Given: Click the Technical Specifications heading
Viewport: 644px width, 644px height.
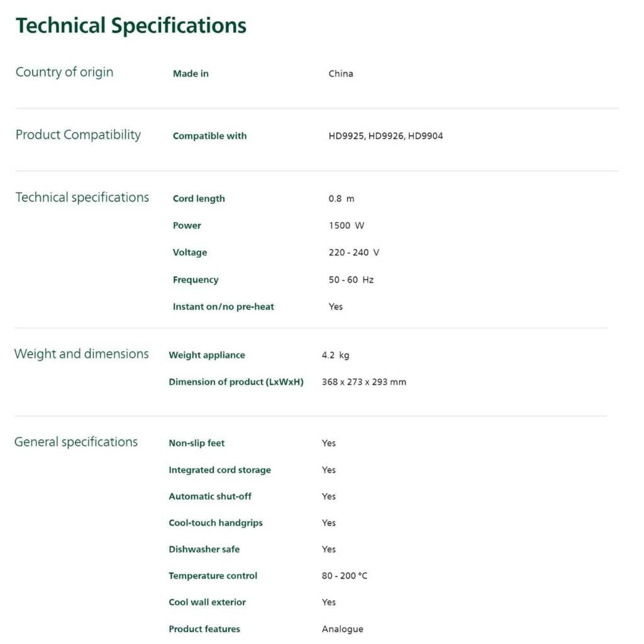Looking at the screenshot, I should point(131,26).
